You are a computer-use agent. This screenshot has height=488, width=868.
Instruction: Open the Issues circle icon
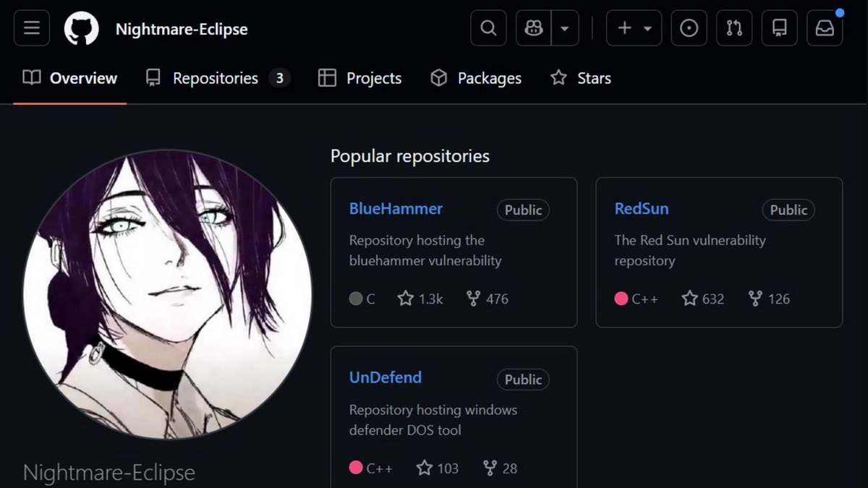[689, 28]
